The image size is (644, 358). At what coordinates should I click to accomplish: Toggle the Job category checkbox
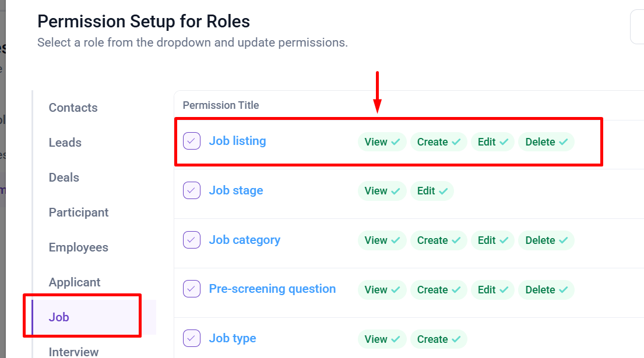click(x=191, y=240)
